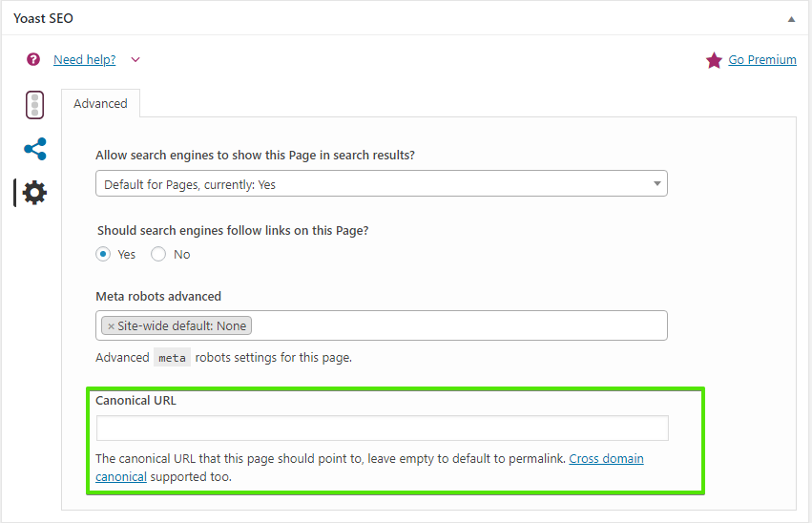Screen dimensions: 812x523
Task: Click the Yoast SEO panel title
Action: click(44, 18)
